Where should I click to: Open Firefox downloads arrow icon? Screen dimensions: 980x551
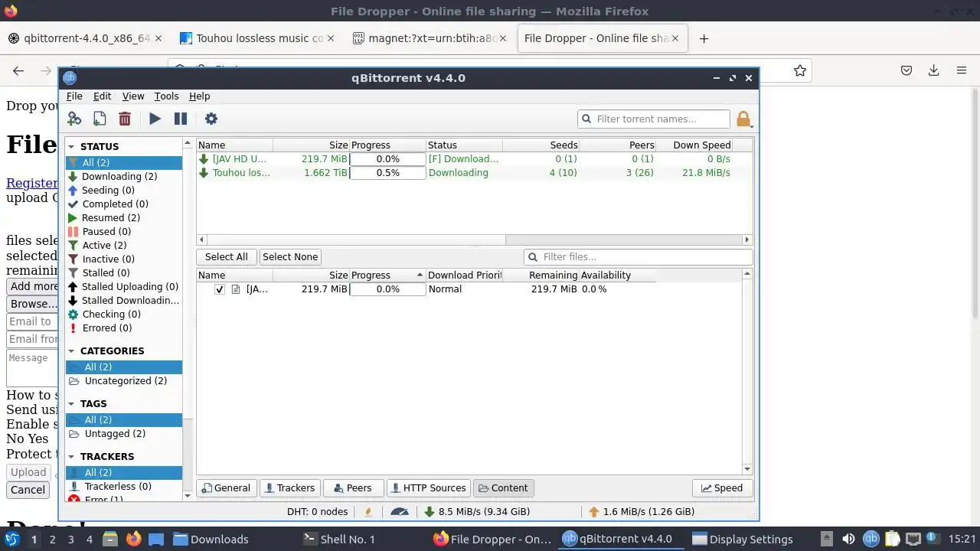[933, 70]
